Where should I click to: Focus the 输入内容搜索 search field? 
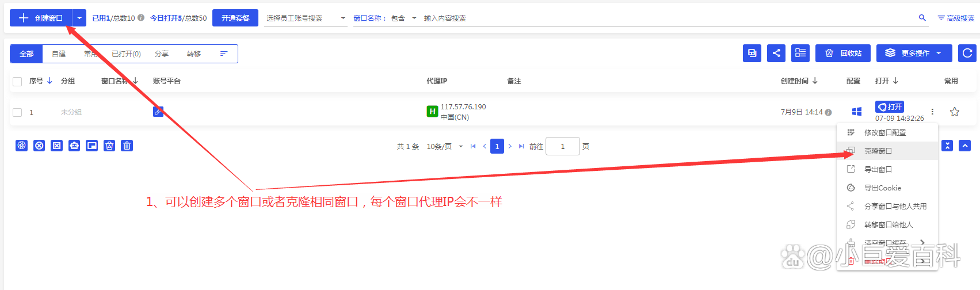click(668, 18)
